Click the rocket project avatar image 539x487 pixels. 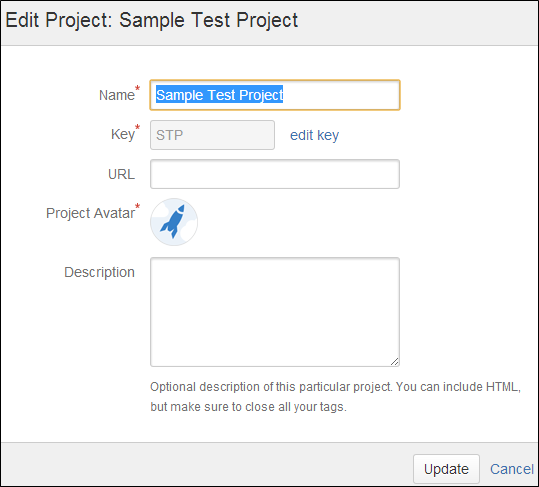174,222
